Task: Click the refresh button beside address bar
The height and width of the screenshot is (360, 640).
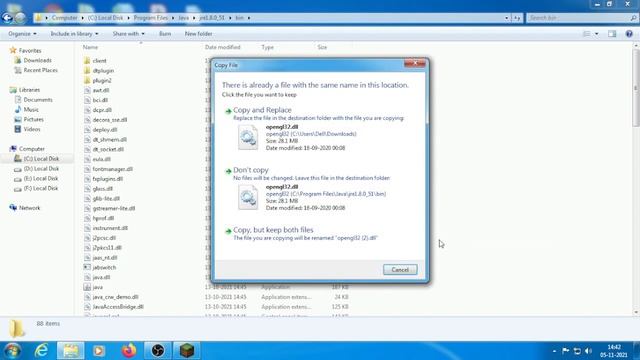Action: (517, 18)
